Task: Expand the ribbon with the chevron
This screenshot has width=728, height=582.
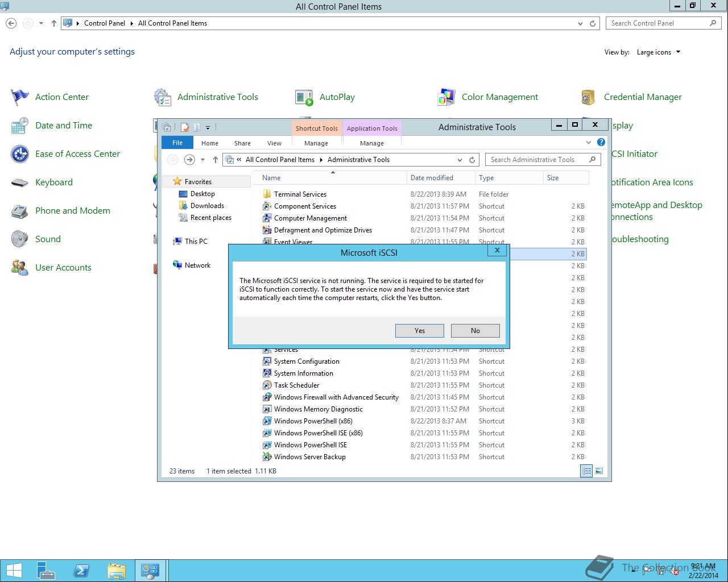Action: point(589,142)
